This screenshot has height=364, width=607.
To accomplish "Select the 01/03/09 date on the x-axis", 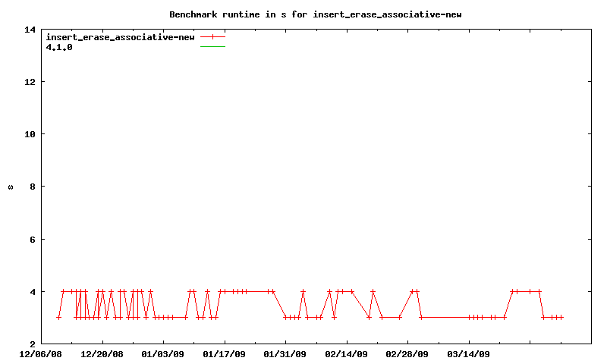I will point(163,353).
